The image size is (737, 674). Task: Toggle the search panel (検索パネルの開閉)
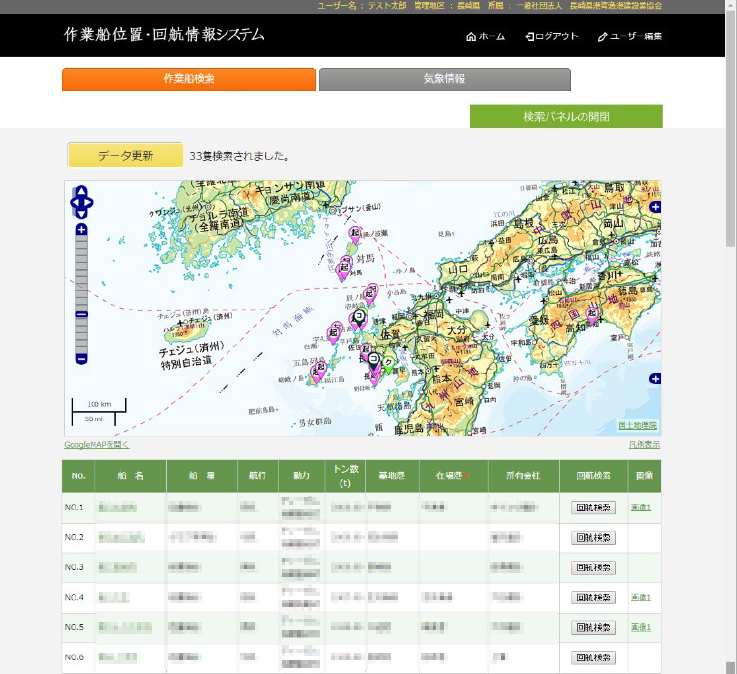566,116
